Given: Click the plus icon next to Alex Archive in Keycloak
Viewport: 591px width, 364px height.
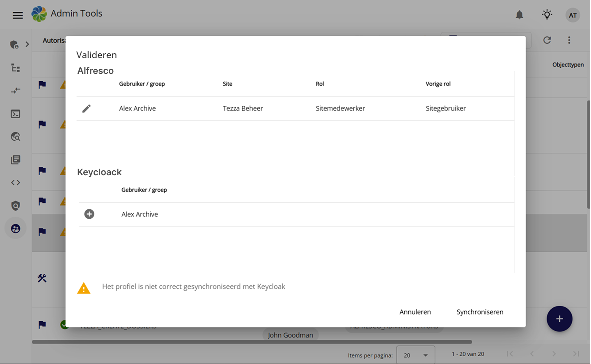Looking at the screenshot, I should tap(89, 214).
